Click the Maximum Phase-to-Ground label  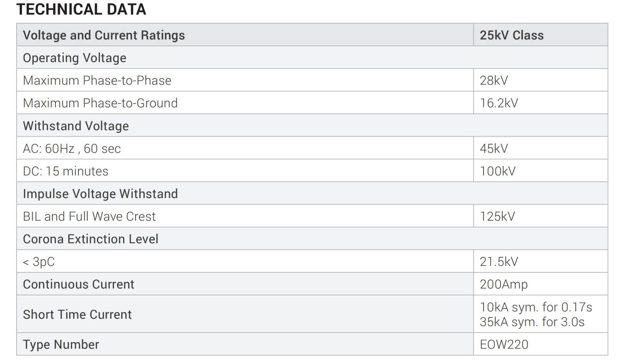[x=100, y=103]
